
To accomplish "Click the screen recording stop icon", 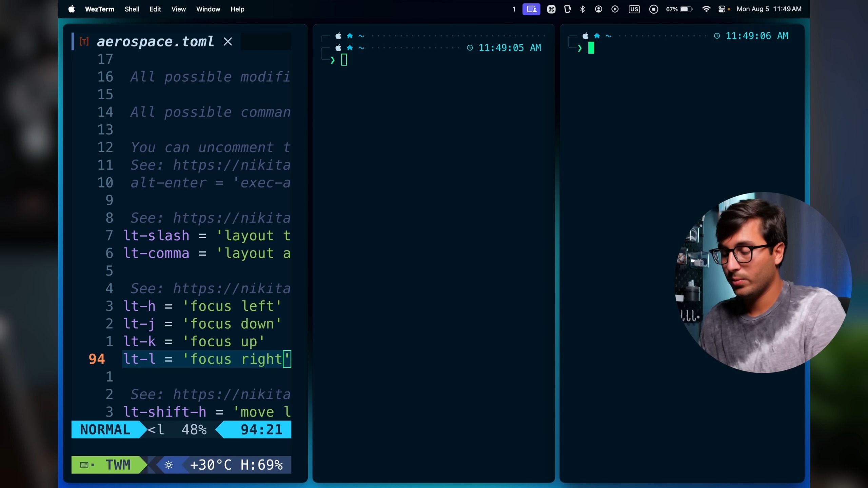I will [653, 9].
